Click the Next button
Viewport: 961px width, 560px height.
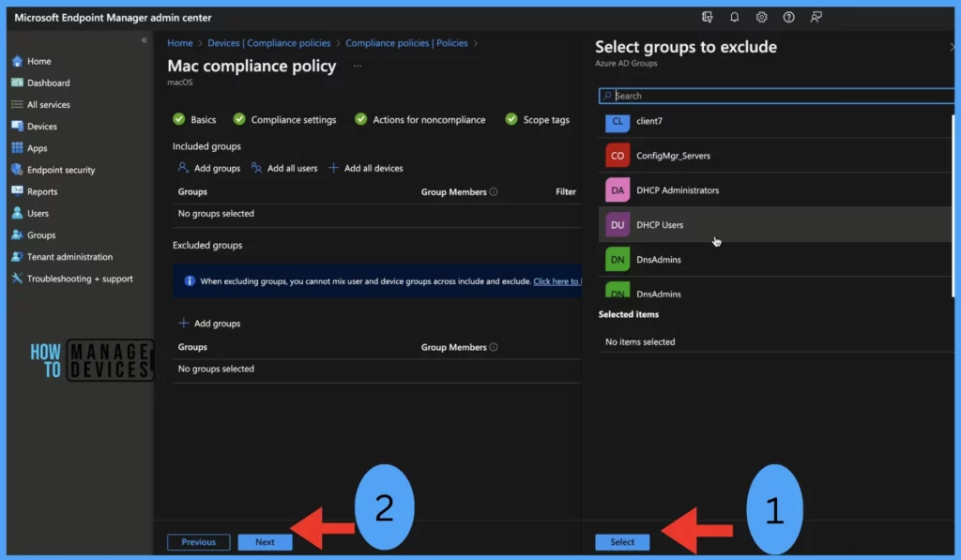(265, 542)
